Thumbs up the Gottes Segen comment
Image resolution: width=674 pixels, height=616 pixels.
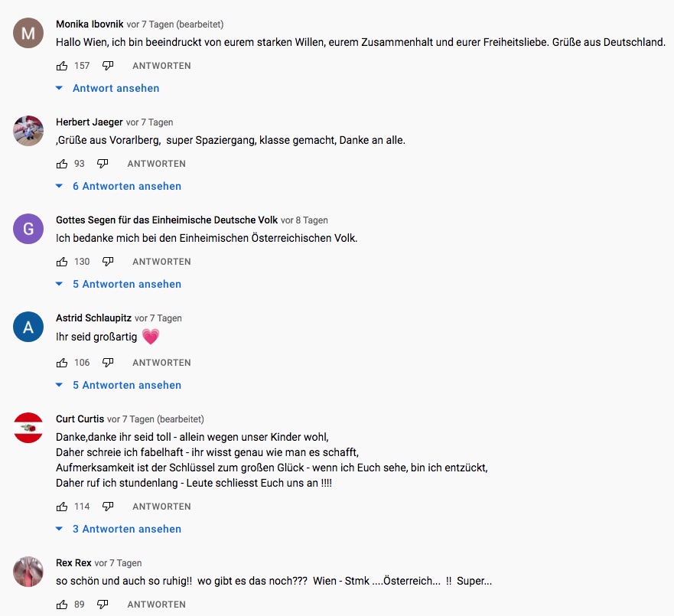62,262
